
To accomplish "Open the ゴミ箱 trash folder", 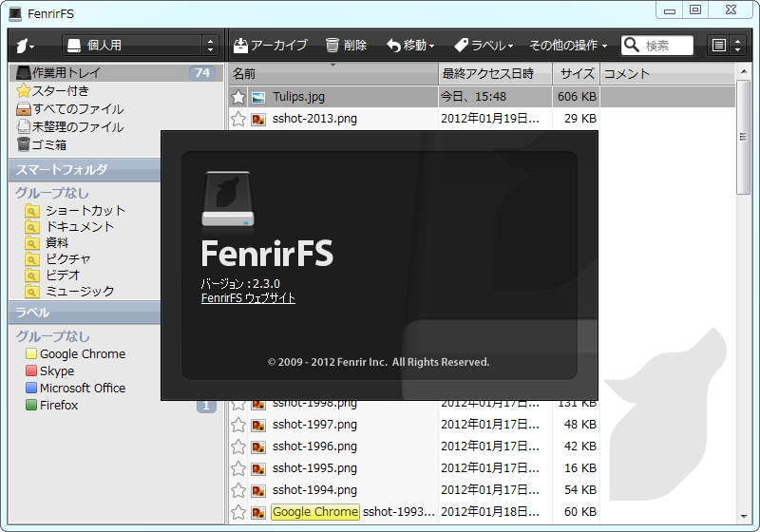I will [x=41, y=144].
